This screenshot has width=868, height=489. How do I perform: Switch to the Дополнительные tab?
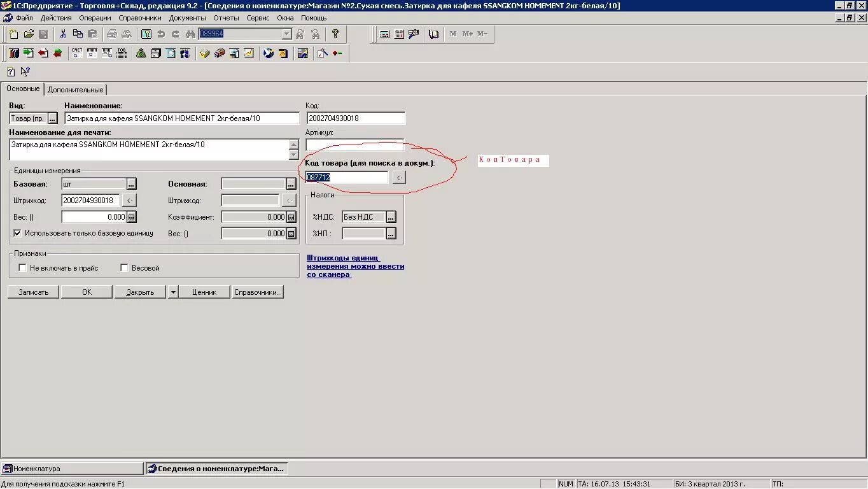[75, 90]
